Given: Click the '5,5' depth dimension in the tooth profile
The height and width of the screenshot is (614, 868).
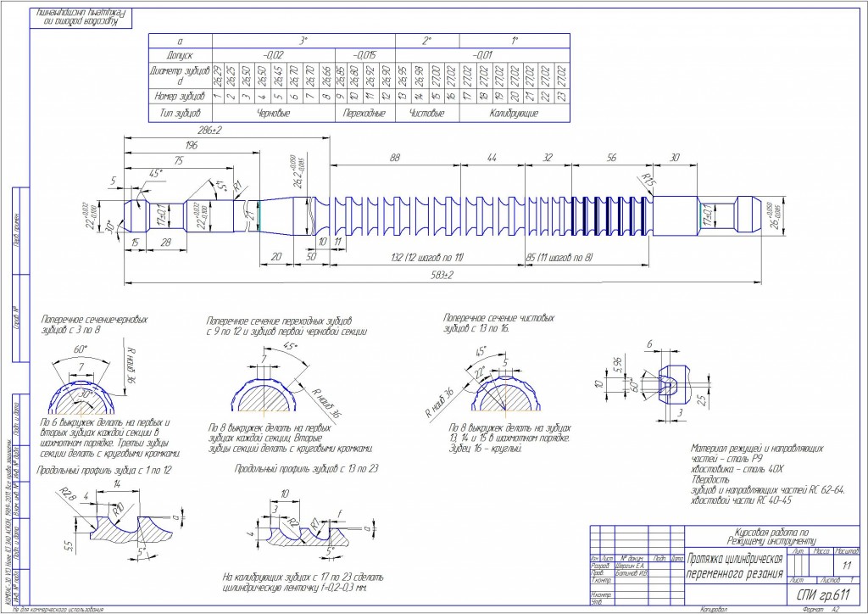Looking at the screenshot, I should (70, 546).
